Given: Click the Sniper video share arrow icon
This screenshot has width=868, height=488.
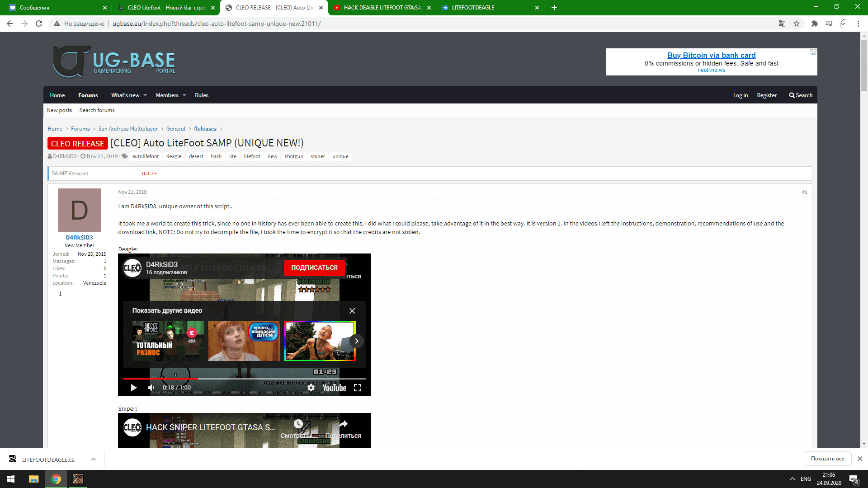Looking at the screenshot, I should pyautogui.click(x=344, y=424).
